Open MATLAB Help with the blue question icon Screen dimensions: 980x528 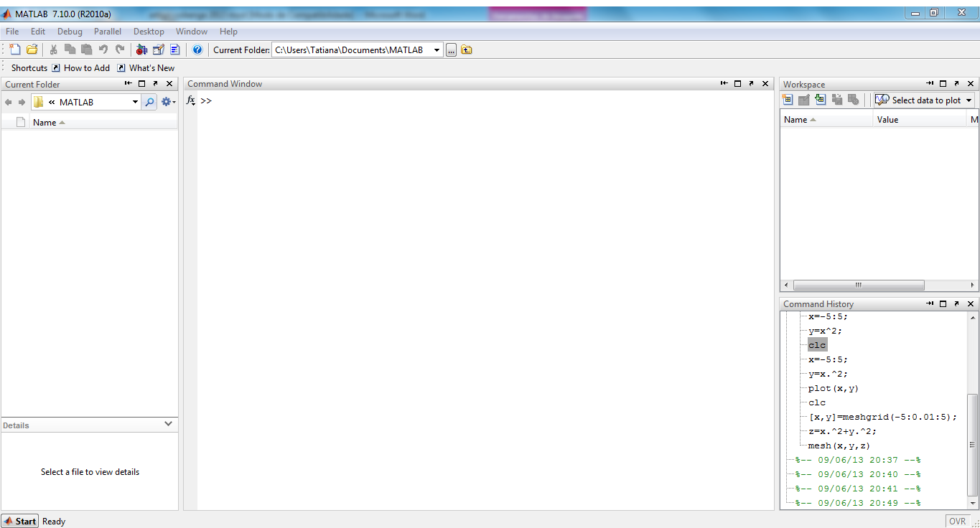coord(197,49)
